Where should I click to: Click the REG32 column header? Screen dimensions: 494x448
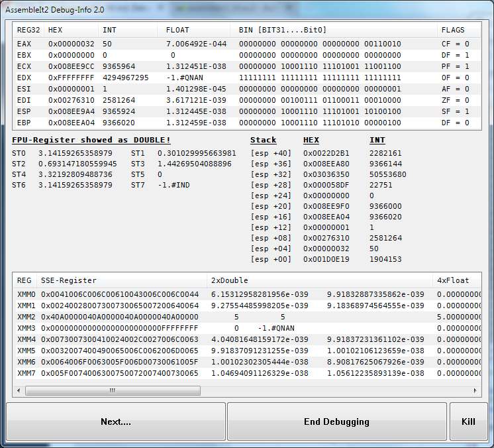click(x=28, y=30)
